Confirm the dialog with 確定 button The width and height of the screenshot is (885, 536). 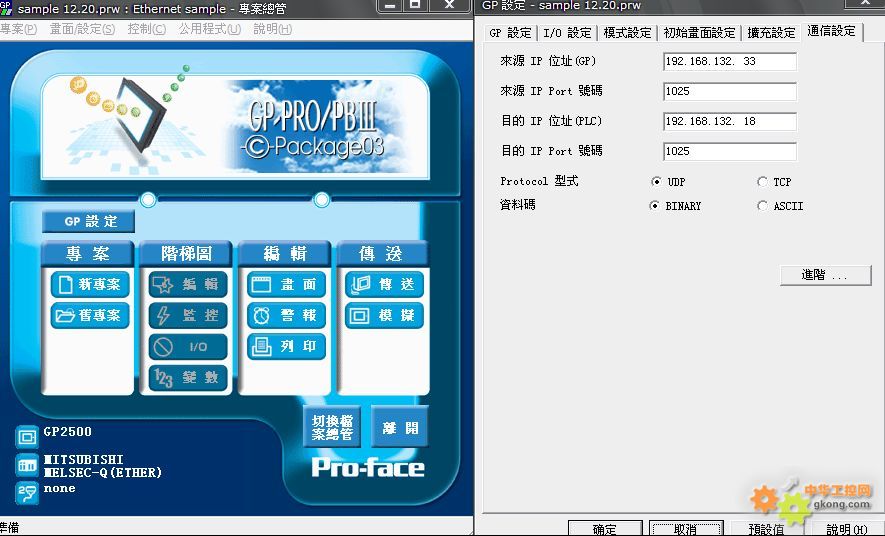605,528
